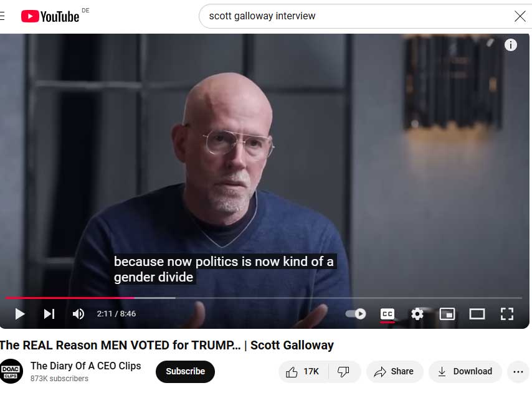Enter full screen mode
The width and height of the screenshot is (532, 393).
506,314
